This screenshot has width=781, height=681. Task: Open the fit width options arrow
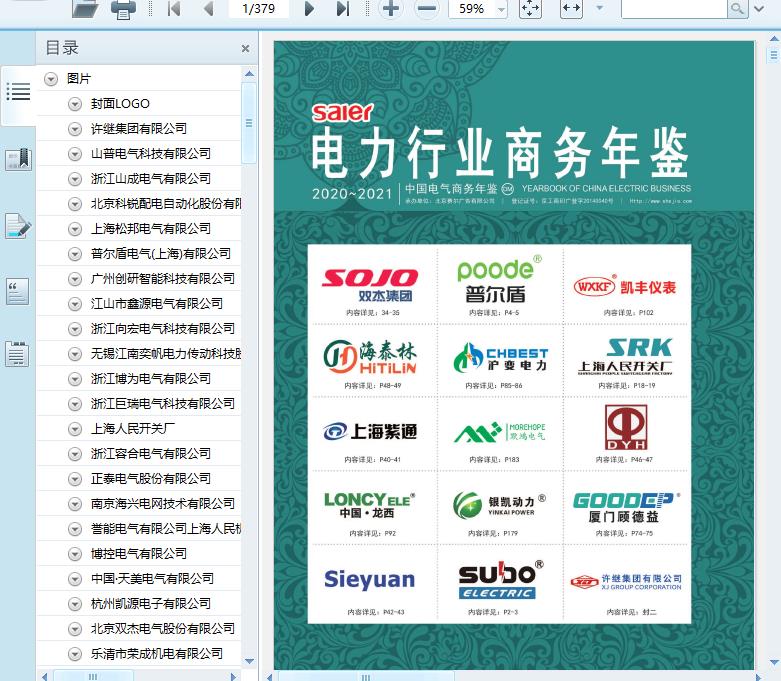click(x=600, y=8)
